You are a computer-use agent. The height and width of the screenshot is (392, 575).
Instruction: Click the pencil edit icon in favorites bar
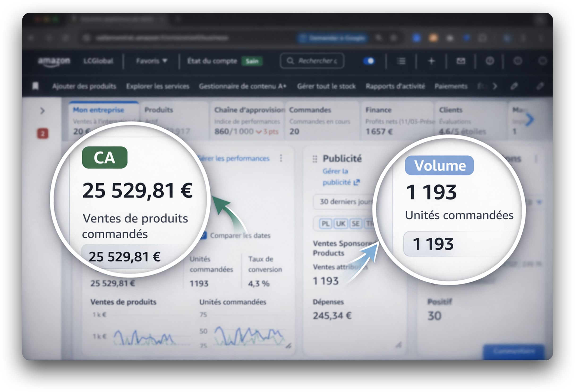coord(514,86)
